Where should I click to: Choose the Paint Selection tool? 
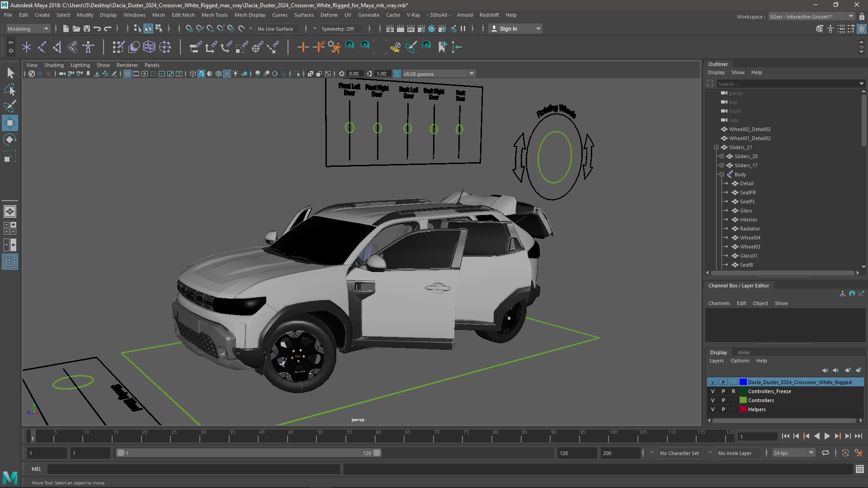click(10, 107)
